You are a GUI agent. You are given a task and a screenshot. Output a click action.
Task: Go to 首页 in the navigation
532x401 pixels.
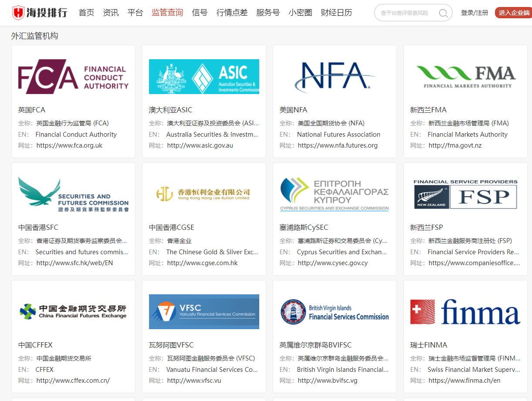click(x=86, y=13)
